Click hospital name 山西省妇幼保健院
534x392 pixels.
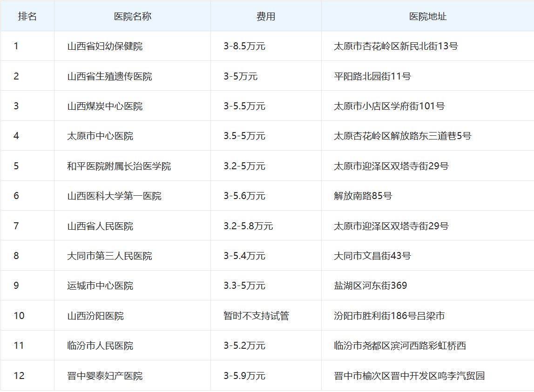point(105,46)
